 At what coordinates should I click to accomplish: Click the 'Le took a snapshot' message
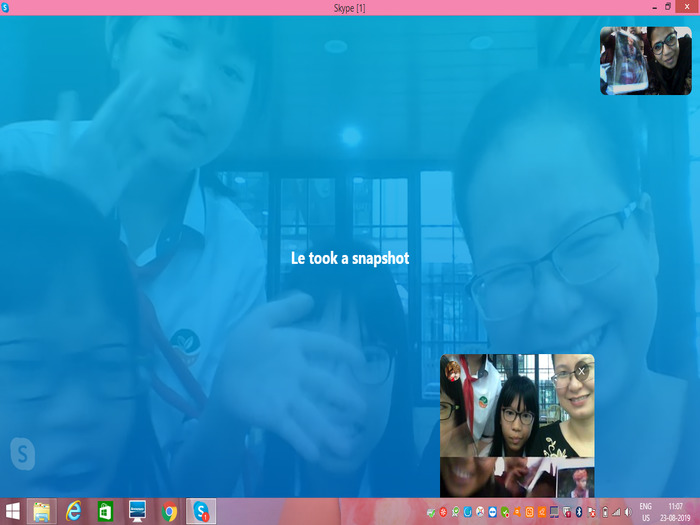click(350, 258)
